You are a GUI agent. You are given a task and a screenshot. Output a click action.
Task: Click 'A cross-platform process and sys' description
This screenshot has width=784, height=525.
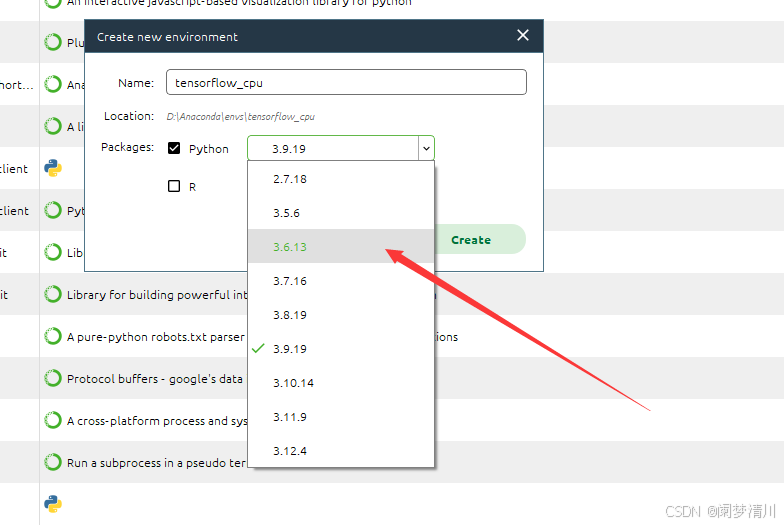(157, 421)
